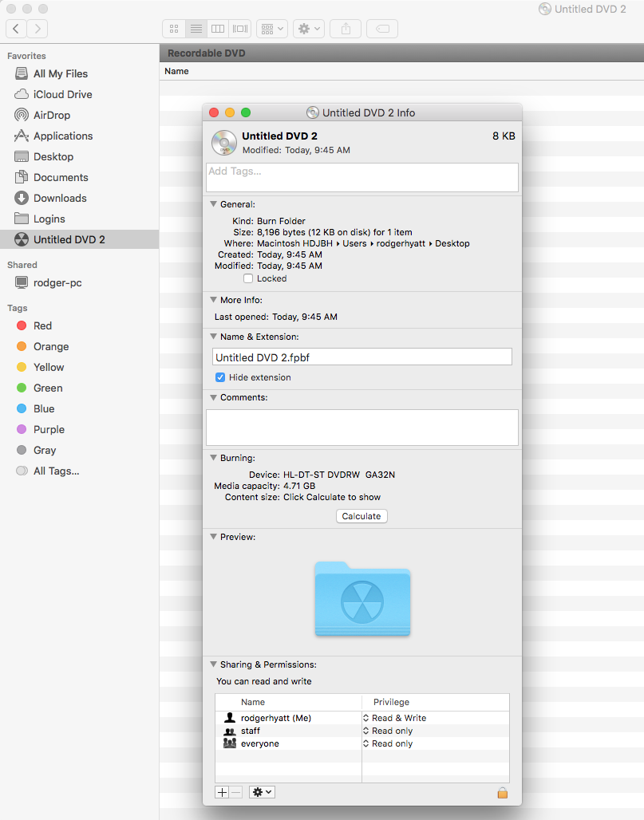This screenshot has width=644, height=820.
Task: Open Applications in sidebar
Action: click(80, 136)
